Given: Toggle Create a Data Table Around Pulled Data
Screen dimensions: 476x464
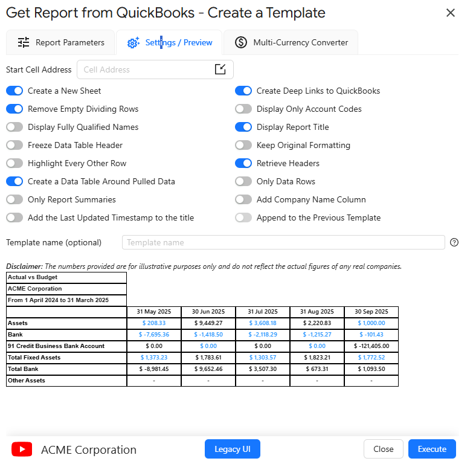Looking at the screenshot, I should (x=14, y=181).
